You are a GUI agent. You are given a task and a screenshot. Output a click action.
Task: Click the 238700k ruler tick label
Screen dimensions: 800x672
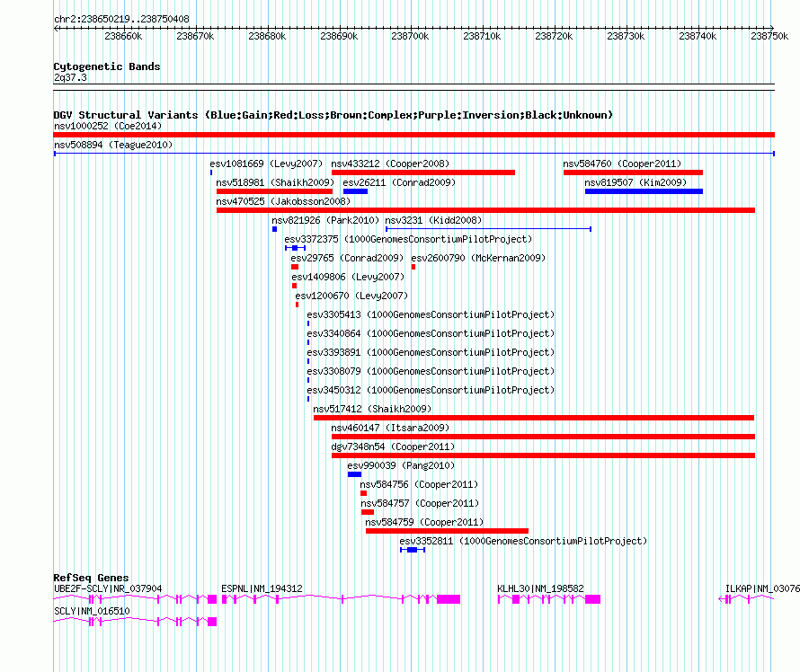click(410, 36)
